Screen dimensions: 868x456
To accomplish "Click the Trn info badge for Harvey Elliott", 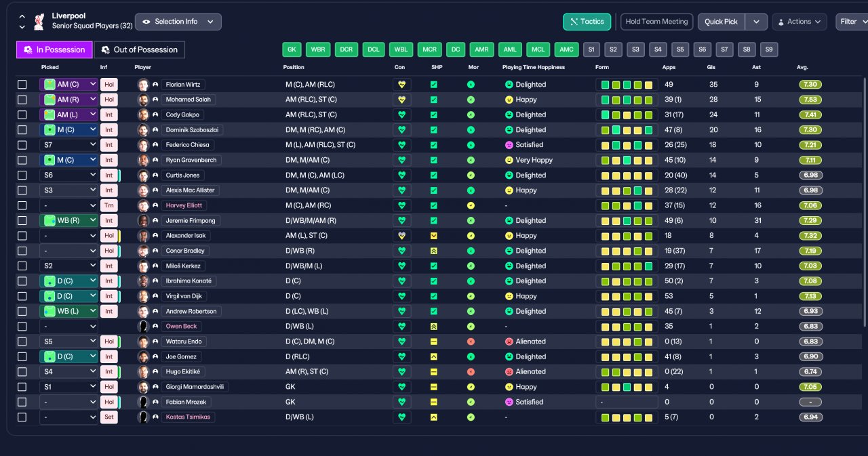I will click(108, 205).
